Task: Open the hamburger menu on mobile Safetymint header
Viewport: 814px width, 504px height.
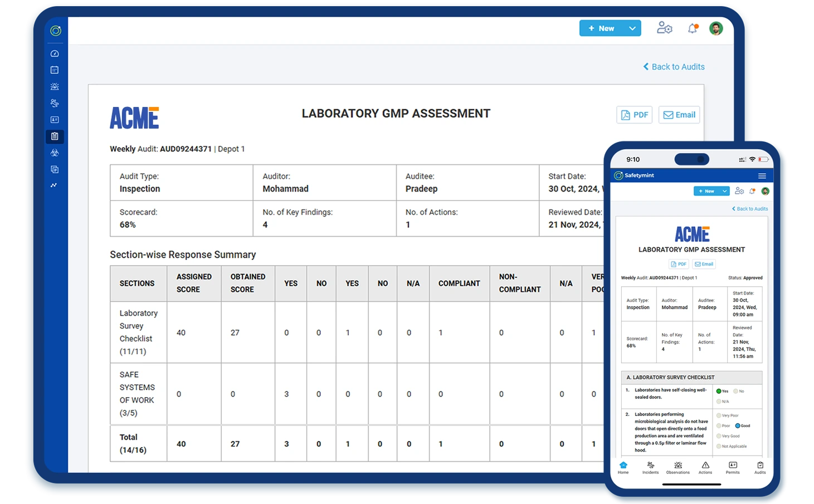Action: coord(762,175)
